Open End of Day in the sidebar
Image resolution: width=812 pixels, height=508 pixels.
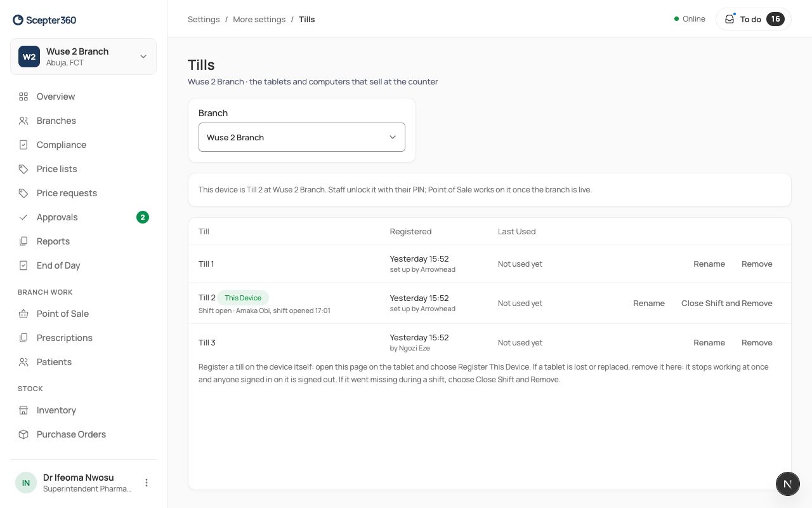(x=83, y=265)
